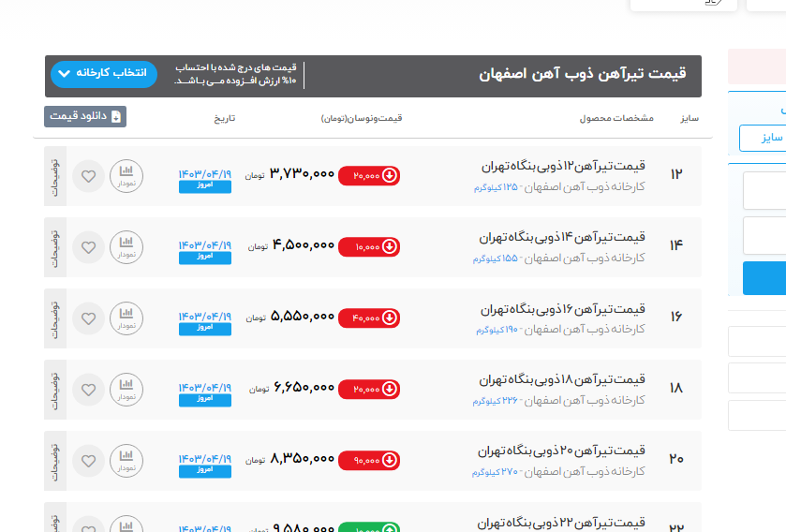Screen dimensions: 786x532
Task: Click the red 90,000 price-drop badge in size 20 row
Action: [369, 460]
